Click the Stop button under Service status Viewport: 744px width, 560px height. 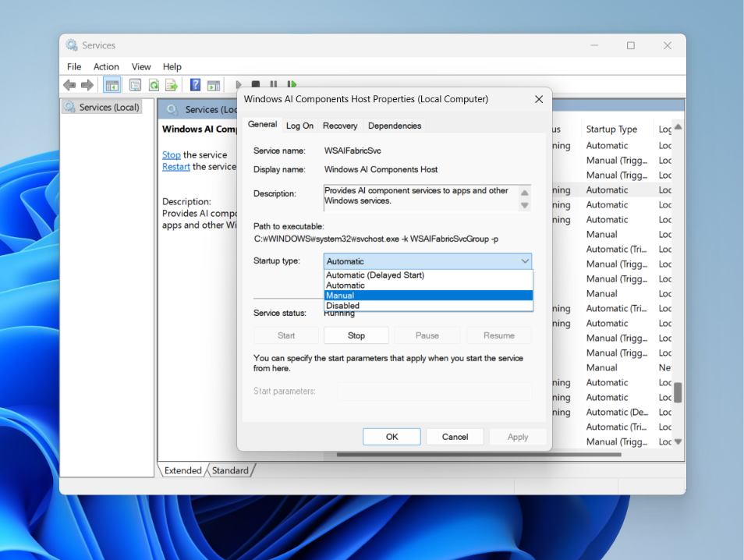[x=356, y=335]
